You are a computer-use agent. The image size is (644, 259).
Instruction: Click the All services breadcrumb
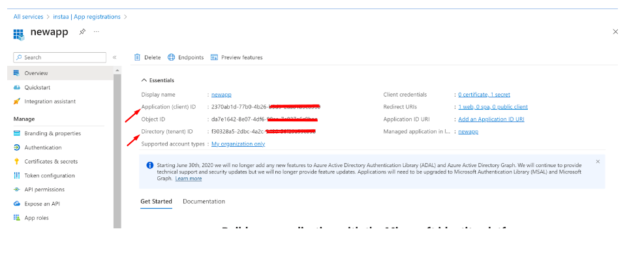(28, 17)
